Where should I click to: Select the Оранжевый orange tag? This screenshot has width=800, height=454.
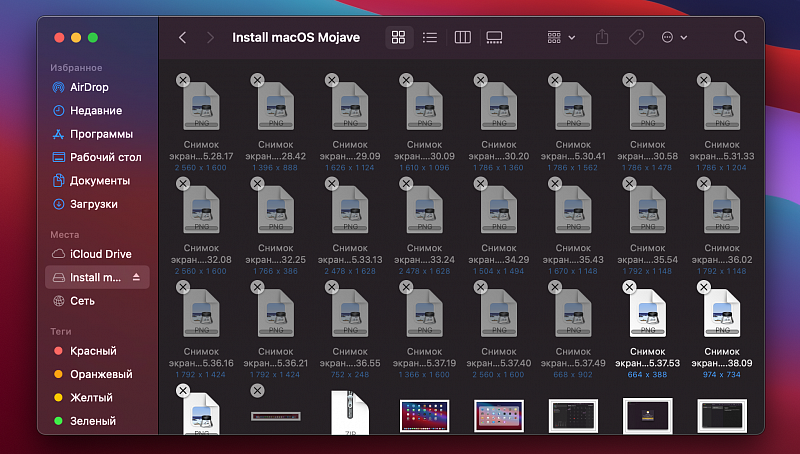100,374
